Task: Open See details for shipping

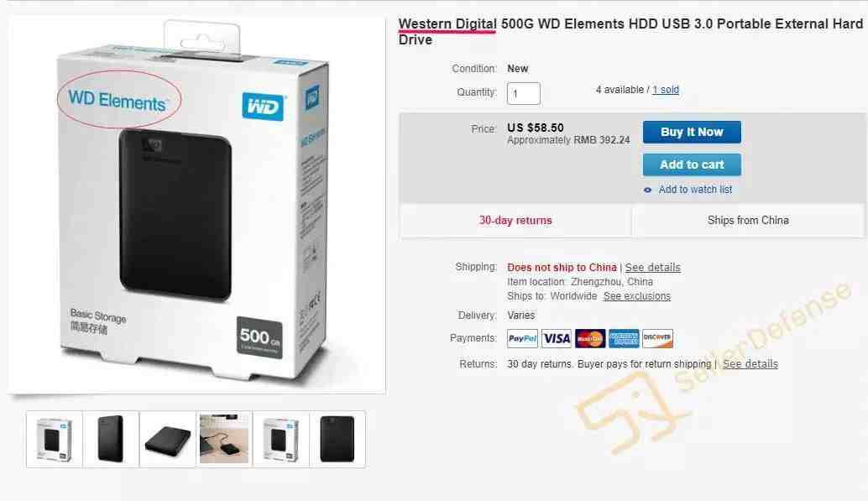Action: coord(652,268)
